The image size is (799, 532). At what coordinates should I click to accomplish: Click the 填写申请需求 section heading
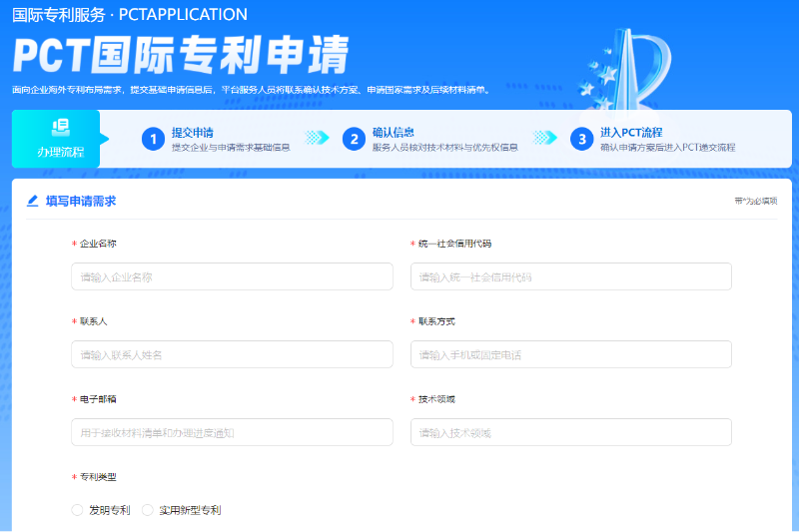(81, 201)
